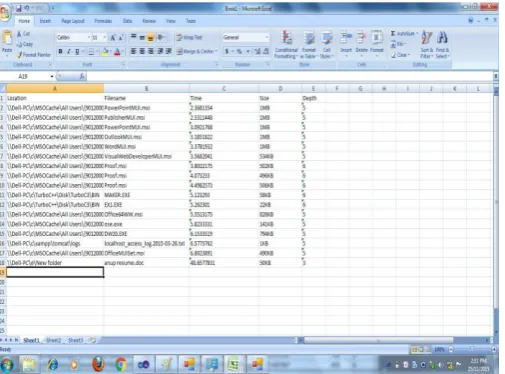
Task: Click the Select All corner button
Action: pos(3,89)
